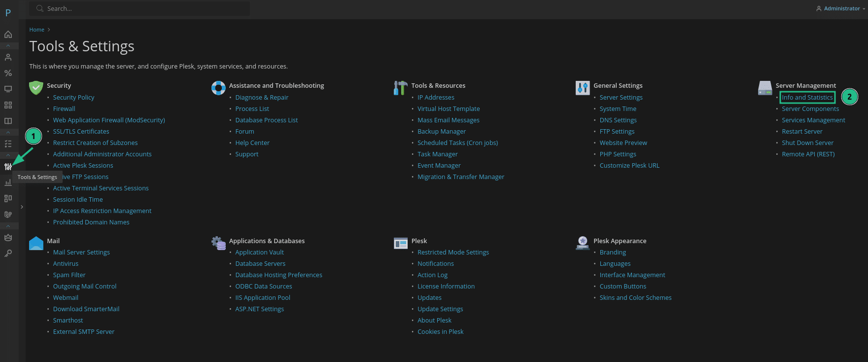This screenshot has width=868, height=362.
Task: Click the General Settings sliders icon
Action: [x=583, y=88]
